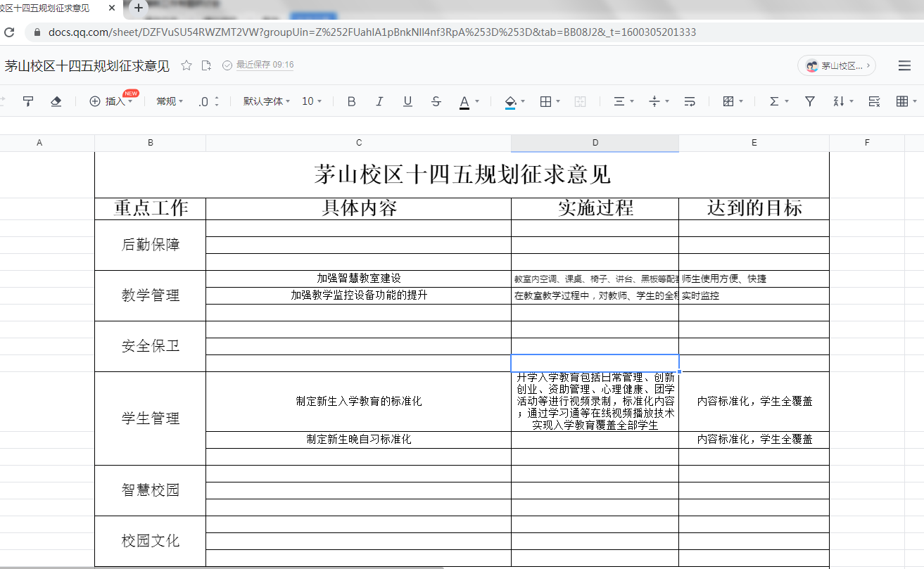Toggle strikethrough formatting
The height and width of the screenshot is (569, 924).
coord(436,101)
